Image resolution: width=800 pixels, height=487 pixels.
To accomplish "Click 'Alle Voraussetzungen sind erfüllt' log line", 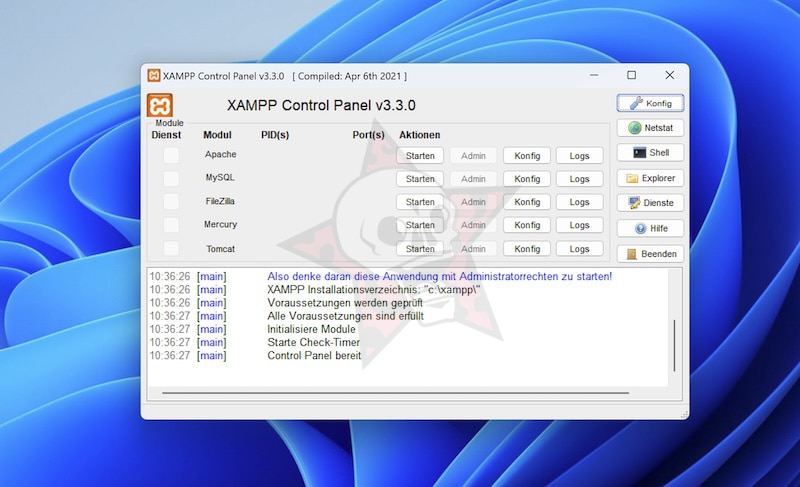I will pos(345,316).
